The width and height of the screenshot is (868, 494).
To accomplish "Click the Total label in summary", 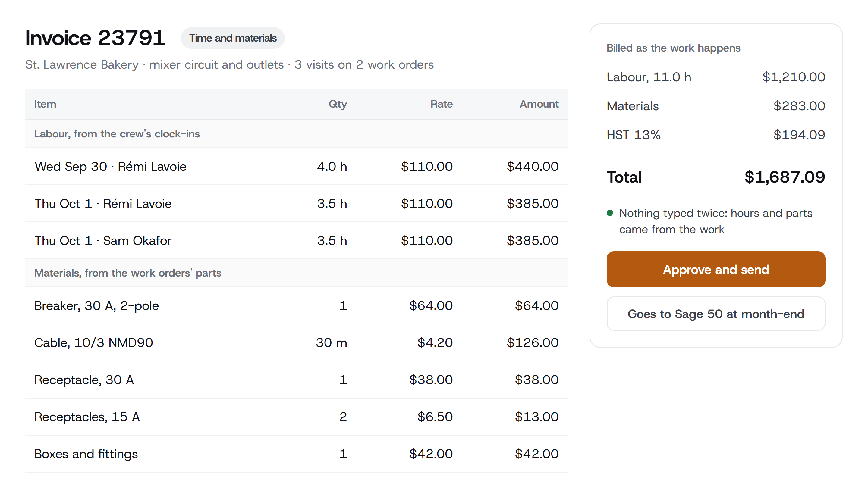I will (624, 177).
